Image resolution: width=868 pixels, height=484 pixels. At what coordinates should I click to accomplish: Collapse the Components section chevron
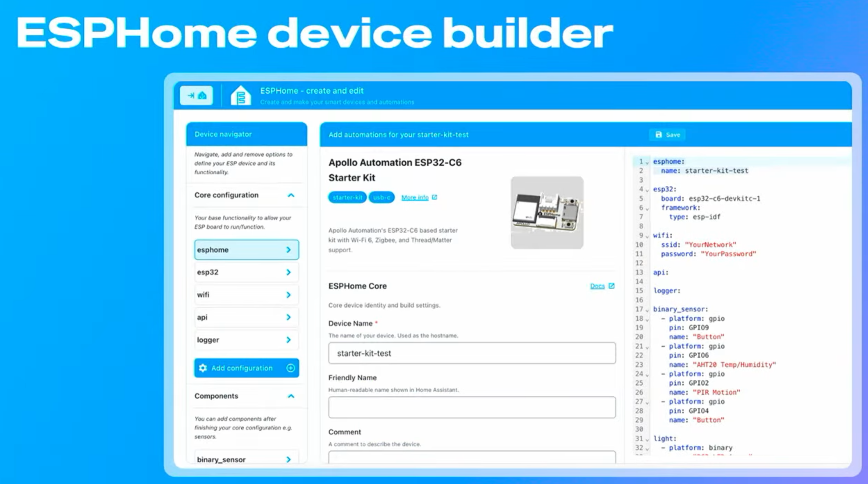pos(291,396)
